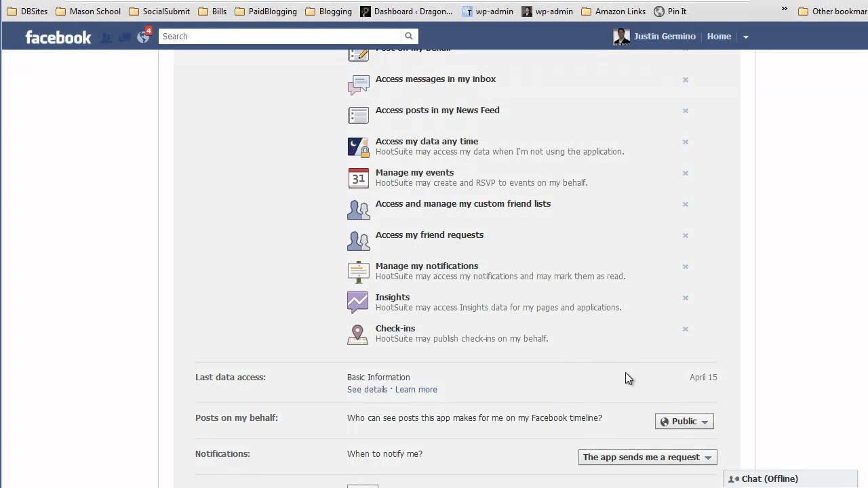Open account menu arrow beside Home
868x488 pixels.
745,37
